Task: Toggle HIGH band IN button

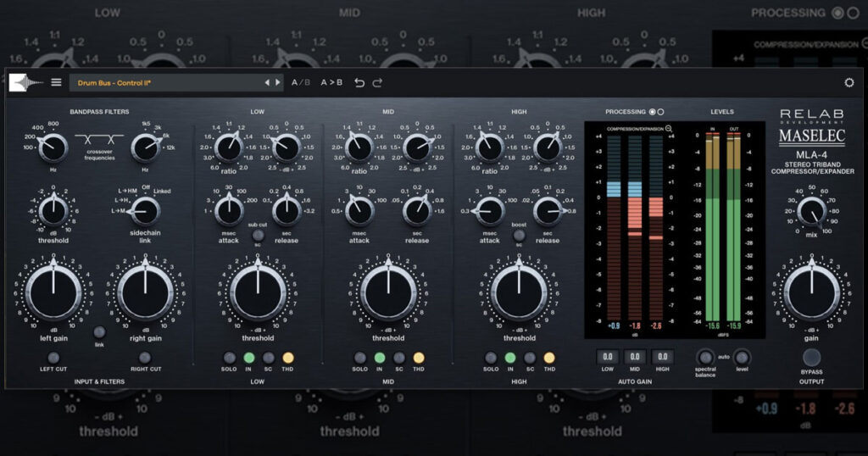Action: [509, 358]
